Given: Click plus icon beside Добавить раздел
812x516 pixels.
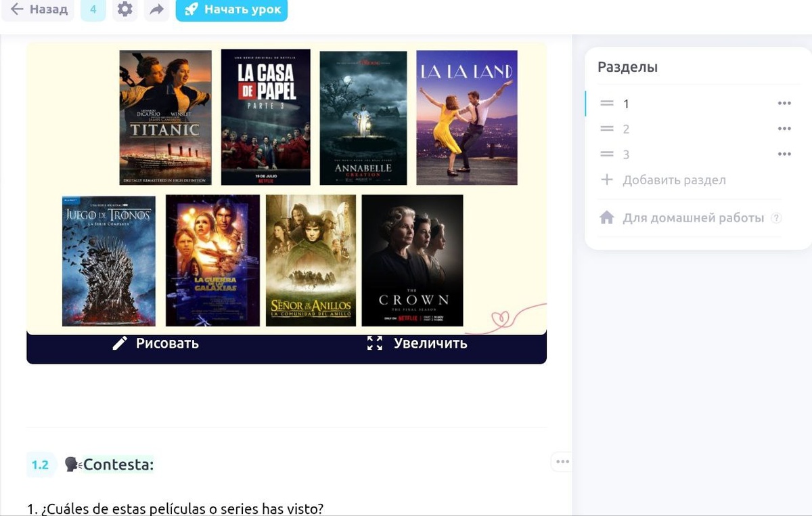Looking at the screenshot, I should click(x=607, y=180).
